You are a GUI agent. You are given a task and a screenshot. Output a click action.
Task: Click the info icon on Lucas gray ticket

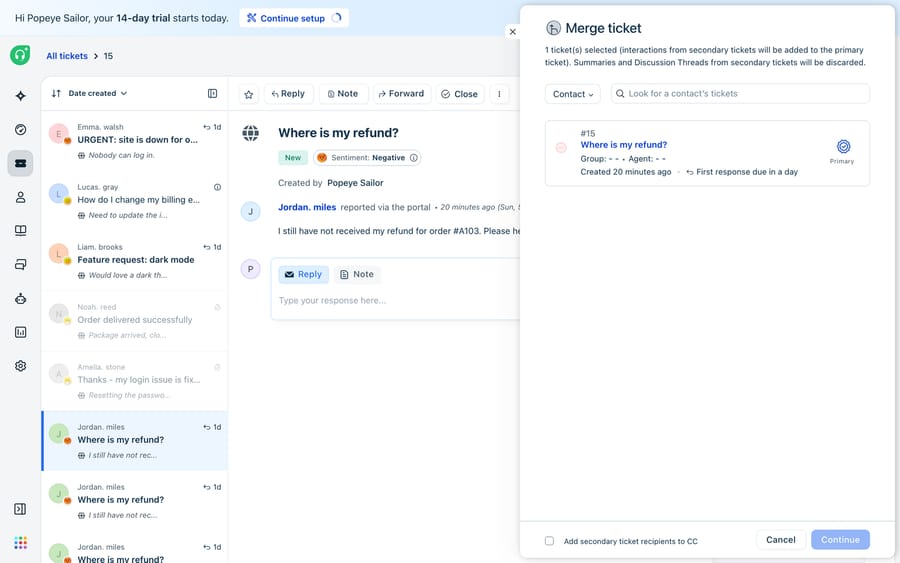click(218, 187)
